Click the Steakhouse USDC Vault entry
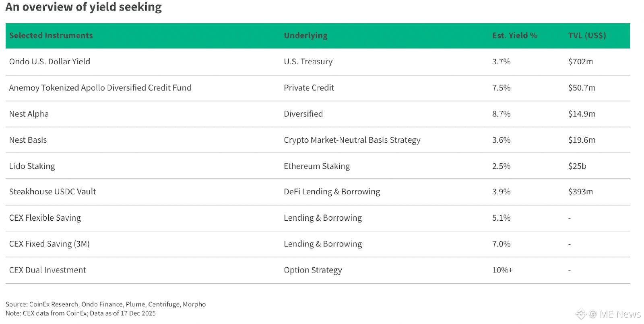 pyautogui.click(x=52, y=192)
